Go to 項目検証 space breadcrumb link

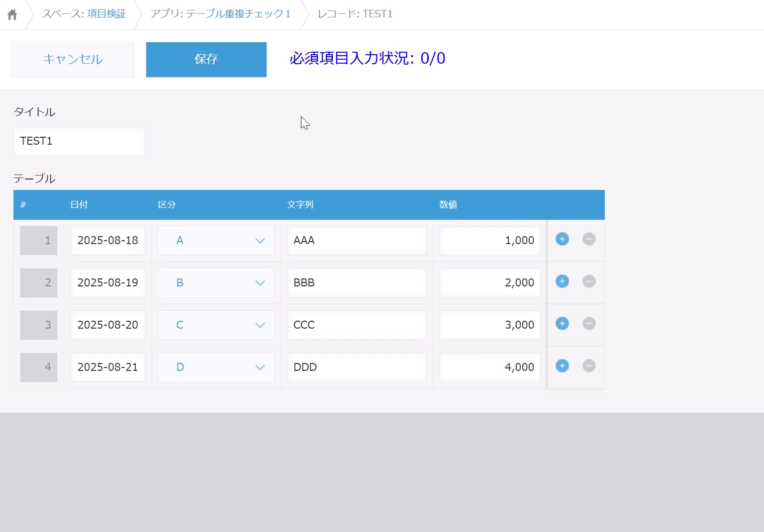coord(106,14)
